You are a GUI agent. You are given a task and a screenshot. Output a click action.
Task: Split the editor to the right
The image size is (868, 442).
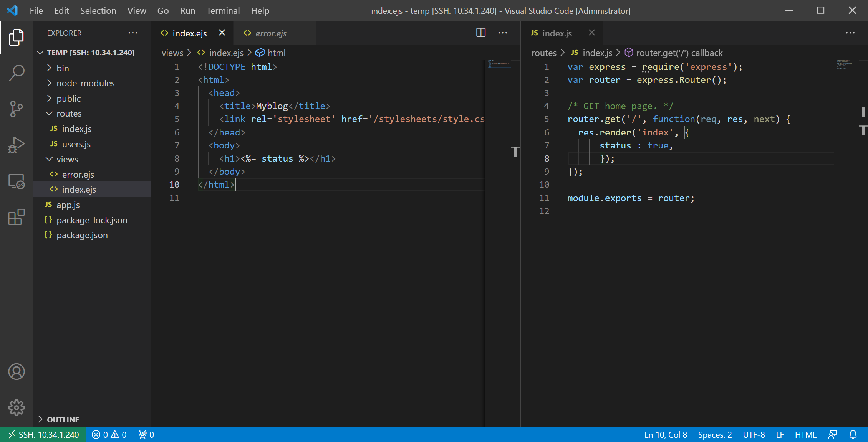[481, 33]
